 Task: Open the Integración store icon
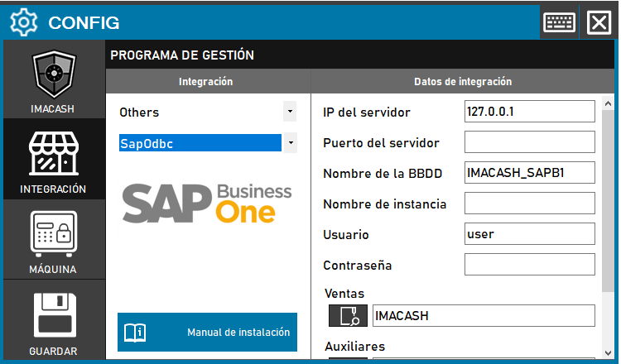pyautogui.click(x=54, y=156)
